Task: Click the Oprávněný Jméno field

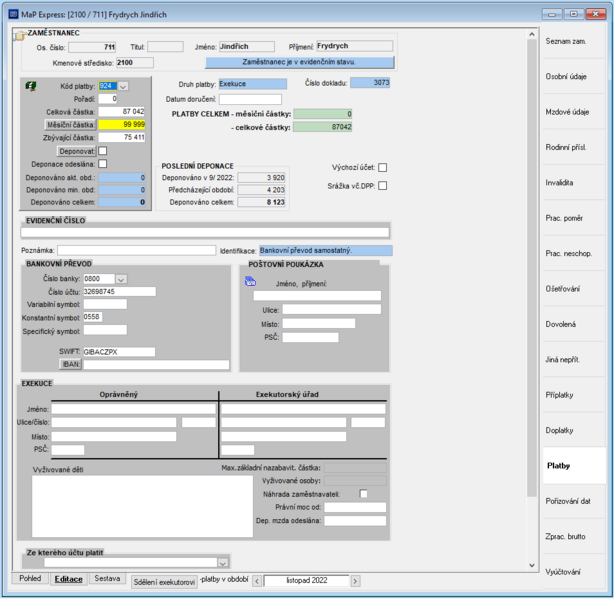Action: [134, 409]
